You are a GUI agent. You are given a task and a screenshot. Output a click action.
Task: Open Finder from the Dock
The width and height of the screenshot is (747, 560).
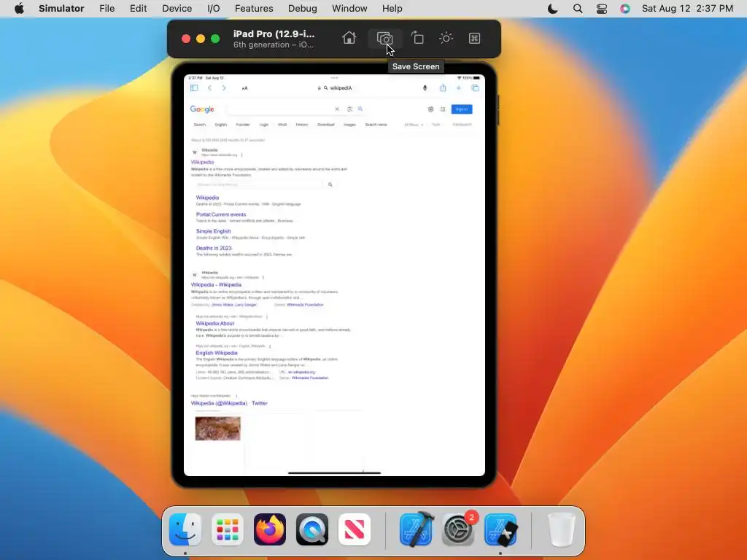(185, 529)
